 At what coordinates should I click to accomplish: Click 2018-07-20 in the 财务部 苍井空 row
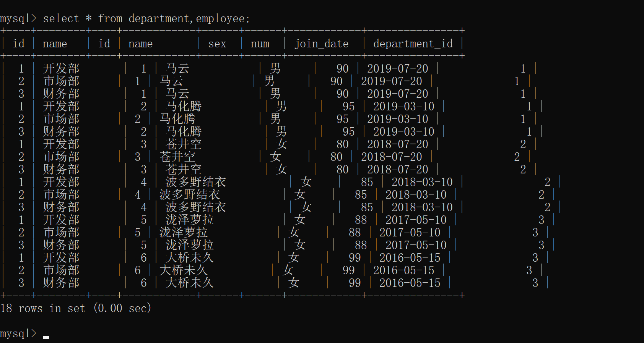(x=398, y=169)
